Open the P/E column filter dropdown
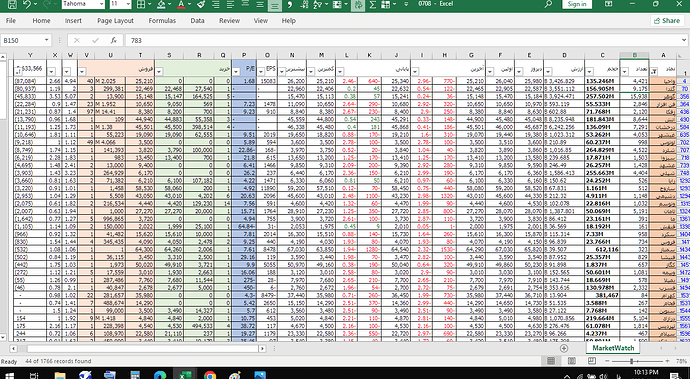The width and height of the screenshot is (690, 379). (x=236, y=72)
